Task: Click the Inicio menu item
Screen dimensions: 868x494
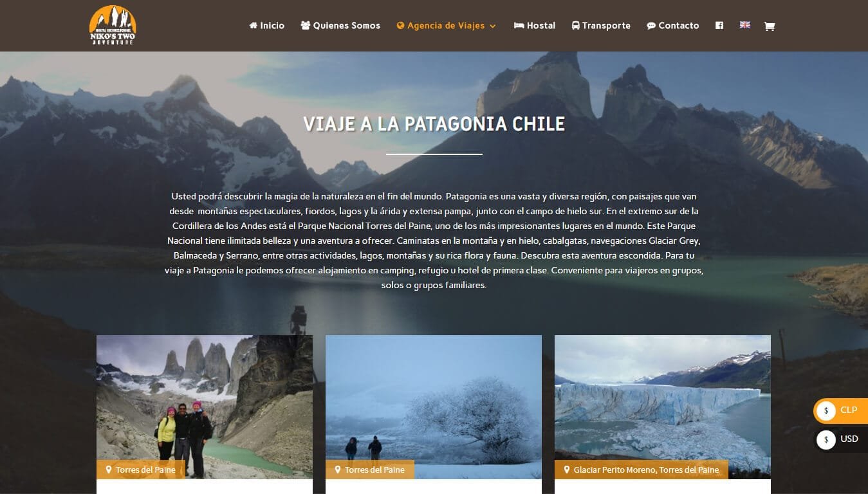Action: pos(266,26)
